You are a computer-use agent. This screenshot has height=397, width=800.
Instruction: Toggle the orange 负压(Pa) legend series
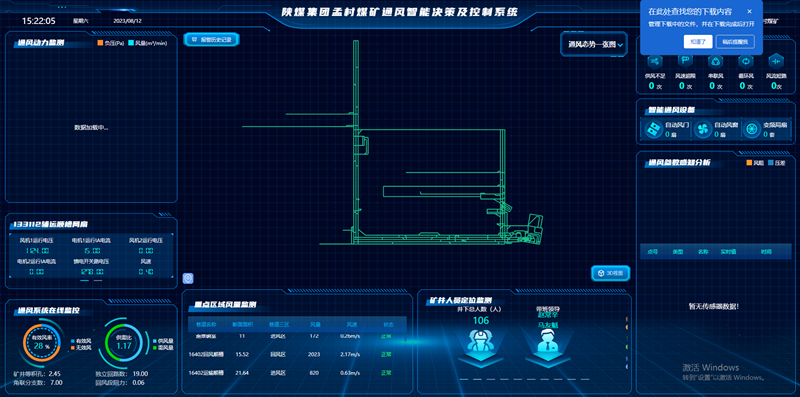[111, 43]
